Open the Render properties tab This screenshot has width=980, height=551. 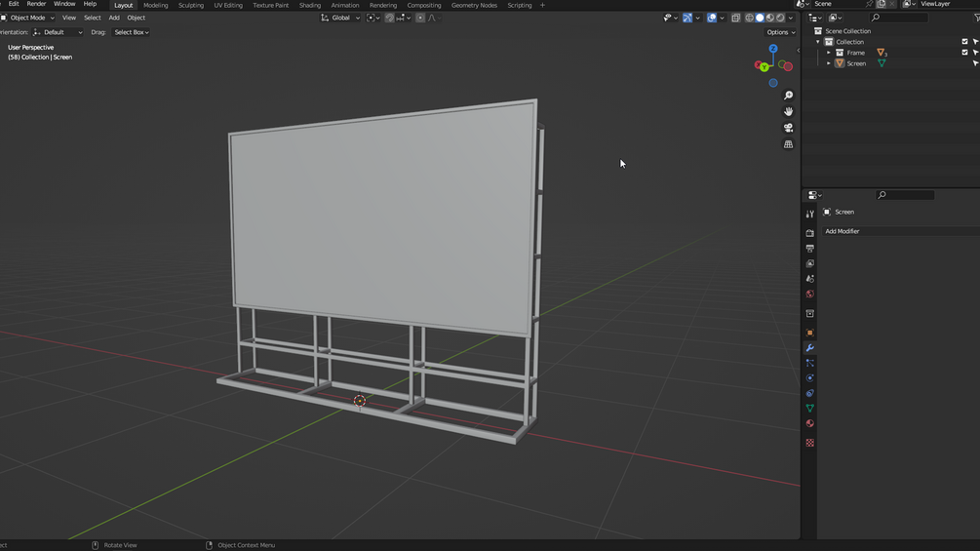click(810, 233)
